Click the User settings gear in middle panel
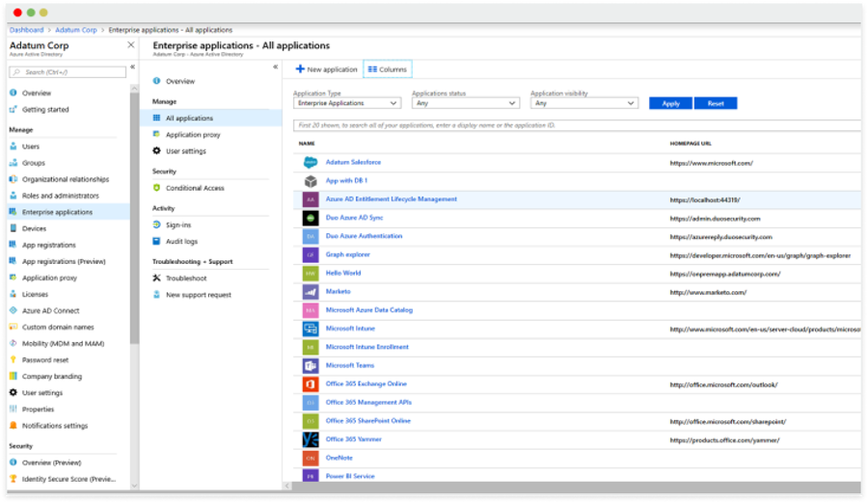The width and height of the screenshot is (868, 502). coord(156,151)
